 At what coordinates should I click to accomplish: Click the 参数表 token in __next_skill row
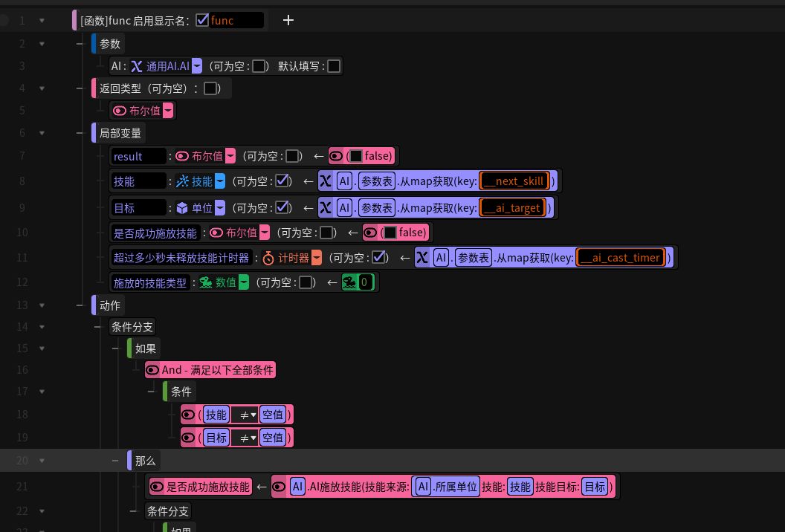point(377,181)
